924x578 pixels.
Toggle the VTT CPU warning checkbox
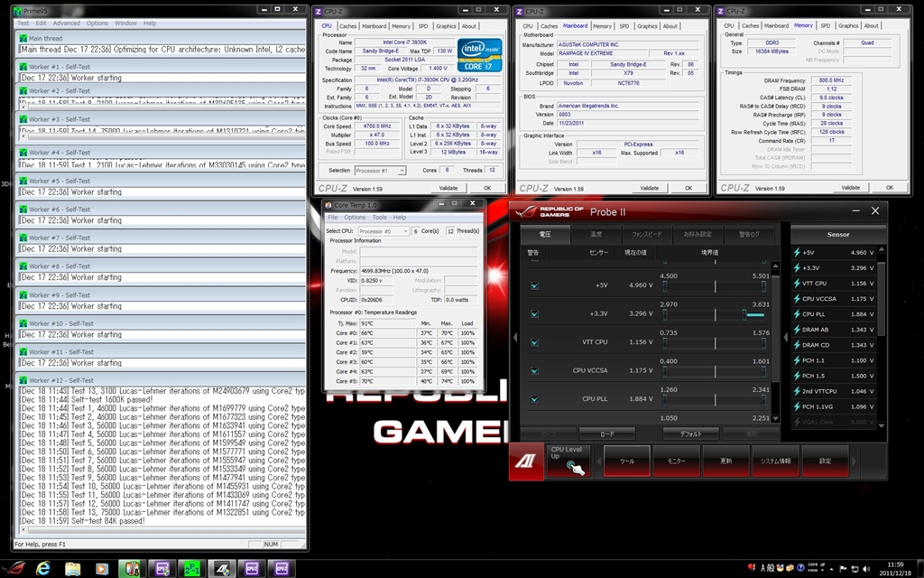pos(534,342)
